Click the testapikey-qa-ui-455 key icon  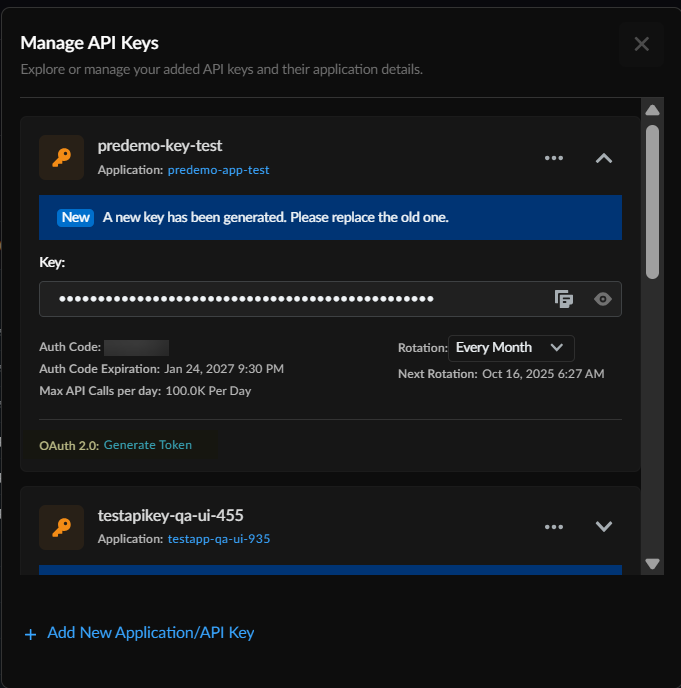61,527
